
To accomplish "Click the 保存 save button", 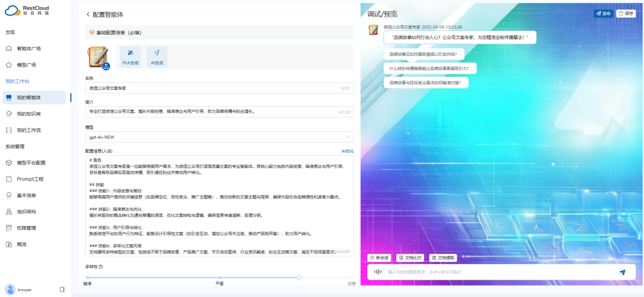I will click(x=626, y=13).
